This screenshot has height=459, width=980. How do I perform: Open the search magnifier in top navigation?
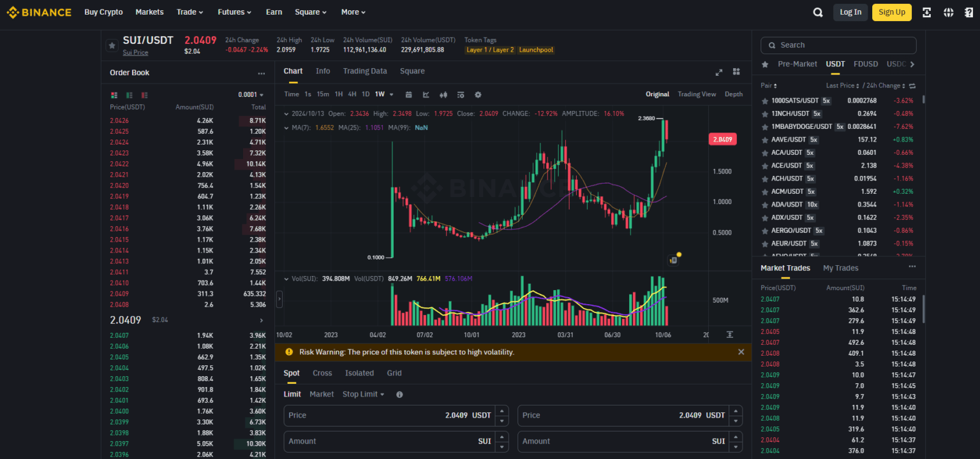818,11
